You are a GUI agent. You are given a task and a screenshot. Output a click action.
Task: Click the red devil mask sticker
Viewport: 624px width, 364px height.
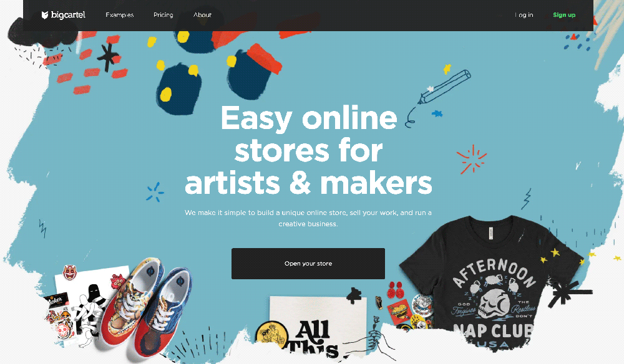(x=70, y=272)
